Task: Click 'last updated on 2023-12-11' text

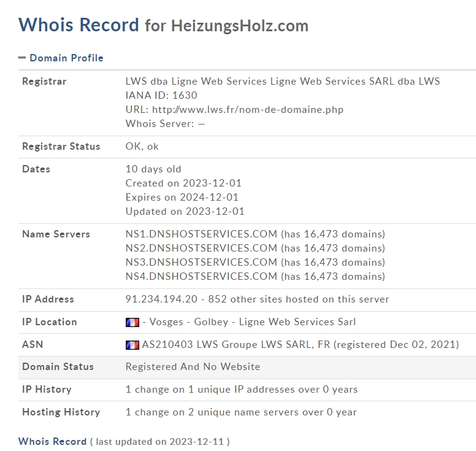Action: tap(159, 442)
